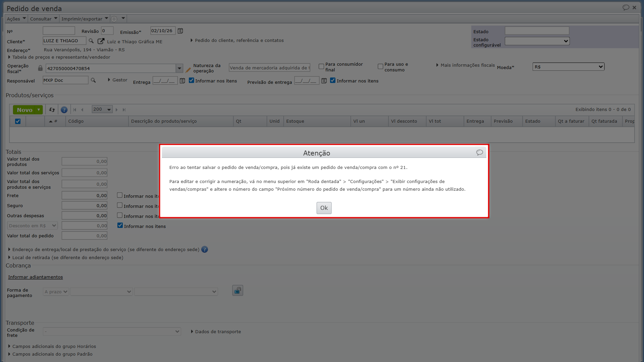The image size is (644, 362).
Task: Open the calendar icon next to Emissão date
Action: pos(180,31)
